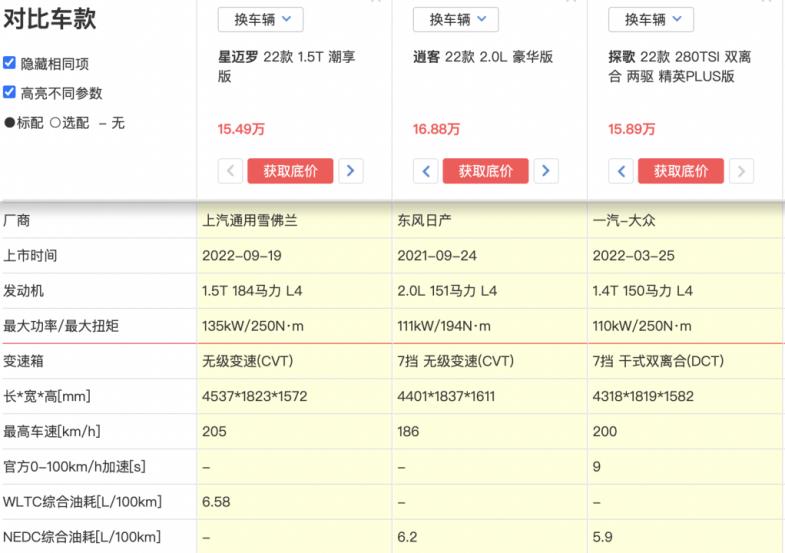Select the 16.88万 price
The height and width of the screenshot is (553, 785).
436,129
